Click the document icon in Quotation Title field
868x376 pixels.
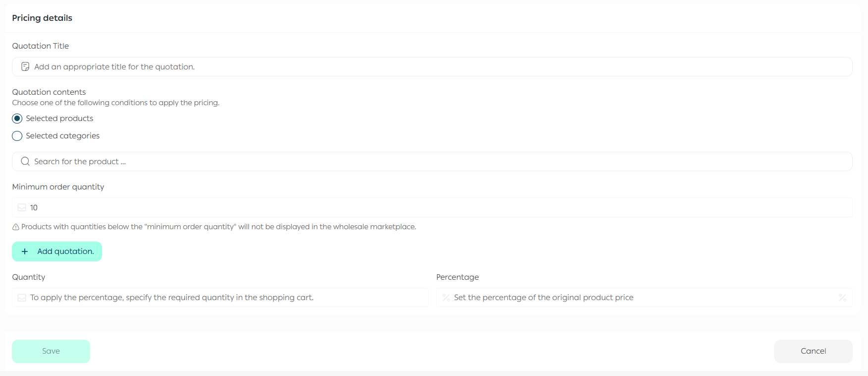point(25,66)
